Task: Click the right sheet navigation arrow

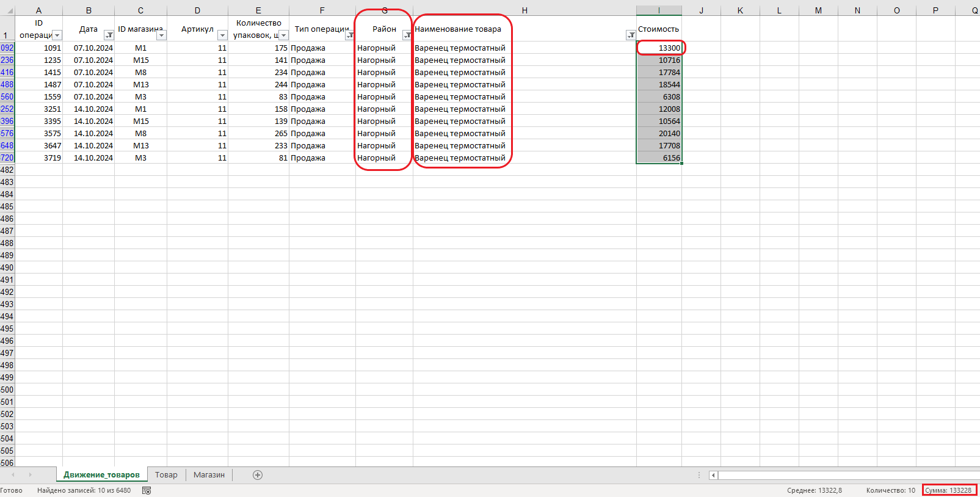Action: [30, 475]
